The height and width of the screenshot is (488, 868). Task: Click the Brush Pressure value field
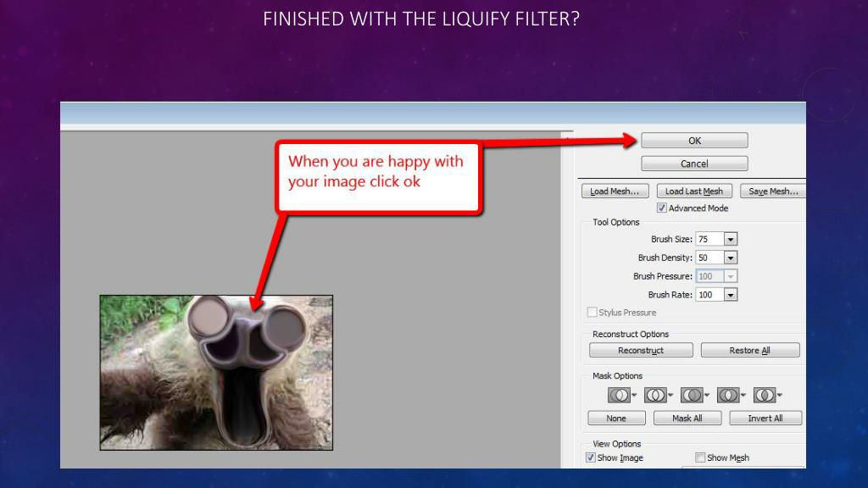tap(710, 276)
